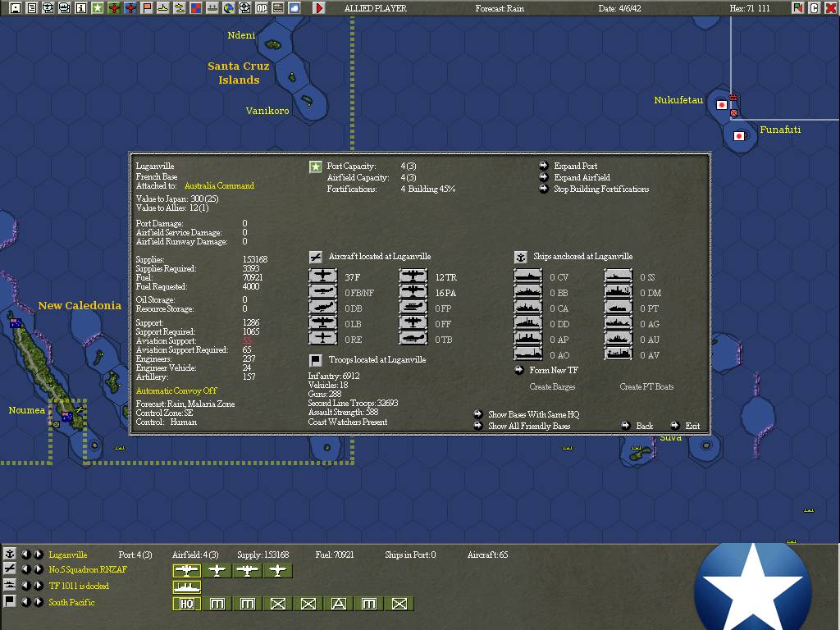Click the Japanese flag at Funafuti
Image resolution: width=840 pixels, height=630 pixels.
[x=740, y=136]
